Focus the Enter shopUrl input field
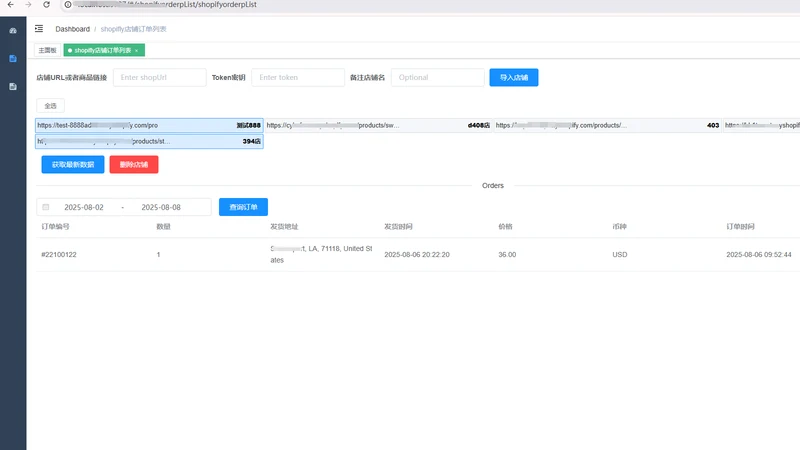Image resolution: width=800 pixels, height=450 pixels. coord(160,78)
